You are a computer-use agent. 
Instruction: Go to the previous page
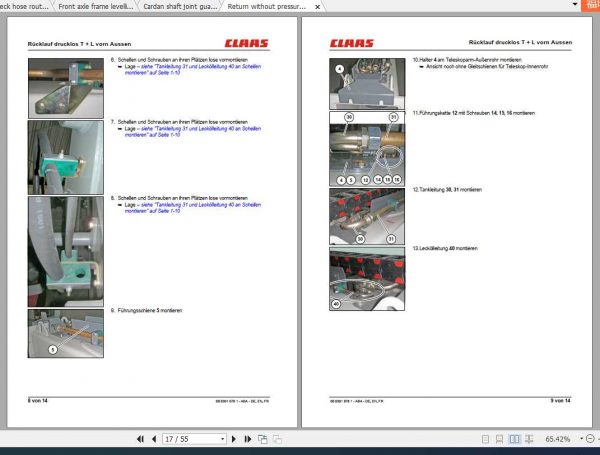tap(154, 439)
